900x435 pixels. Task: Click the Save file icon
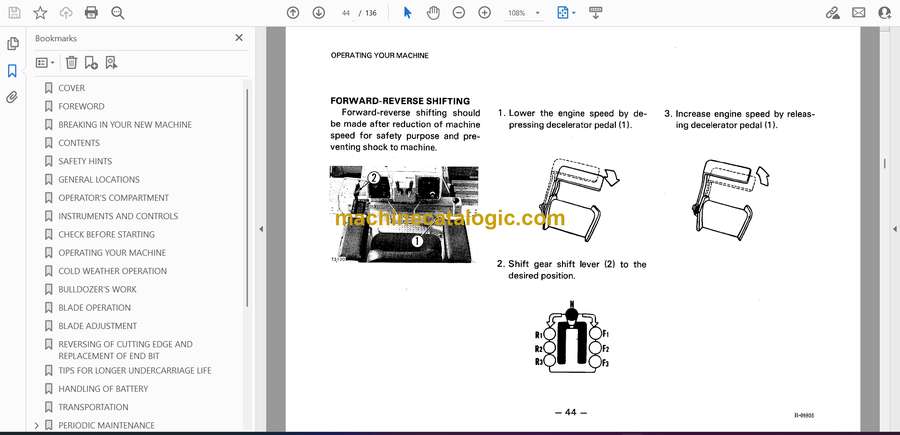coord(14,13)
